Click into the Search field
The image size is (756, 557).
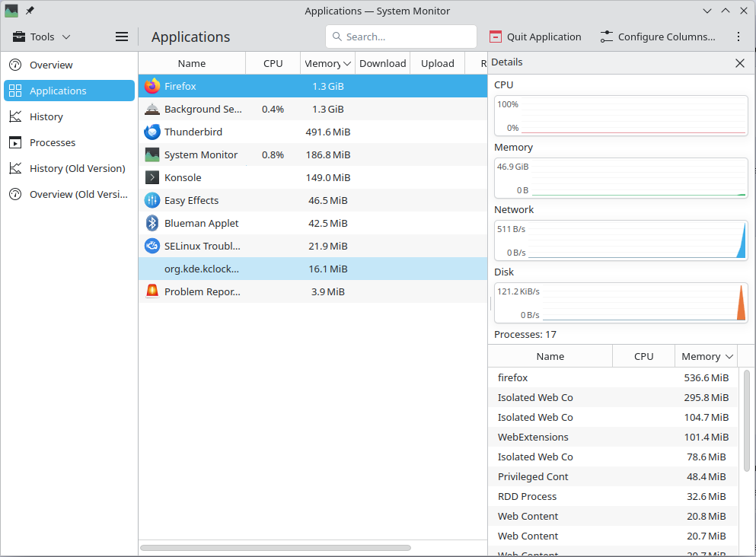pyautogui.click(x=401, y=37)
